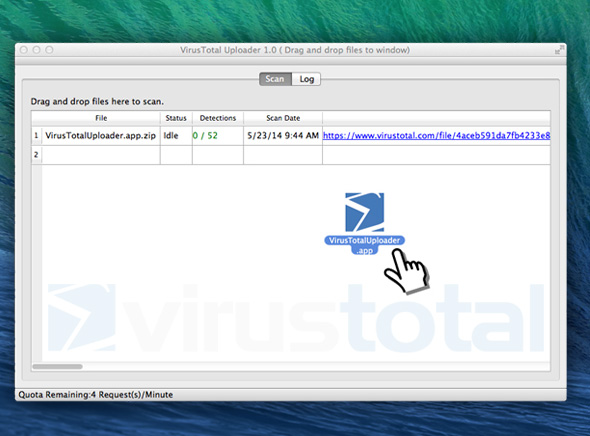This screenshot has width=590, height=436.
Task: Click the VirusTotal Uploader 1.0 title text
Action: pyautogui.click(x=295, y=50)
